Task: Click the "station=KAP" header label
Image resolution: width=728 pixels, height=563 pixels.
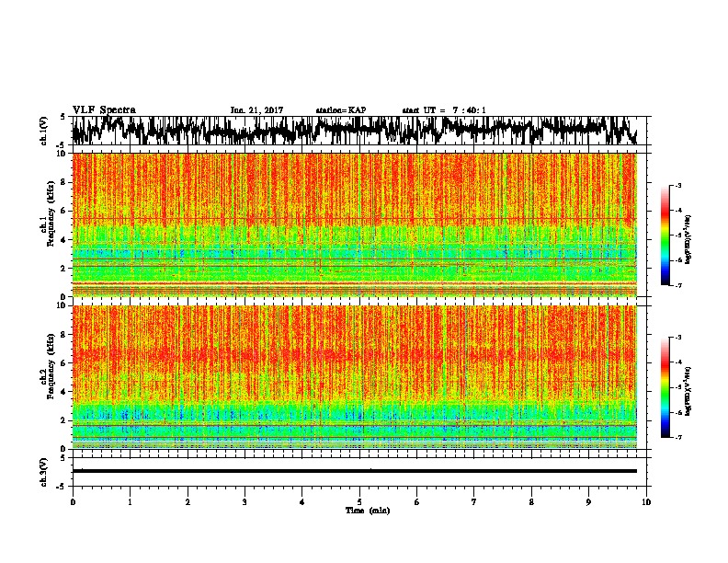Action: pos(341,110)
